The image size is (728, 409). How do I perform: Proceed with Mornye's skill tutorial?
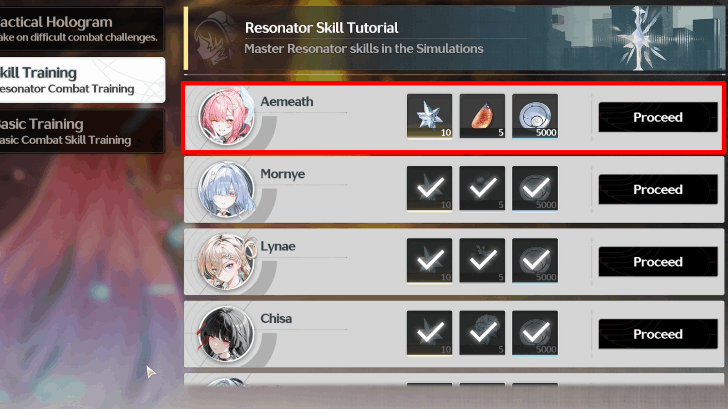(658, 189)
